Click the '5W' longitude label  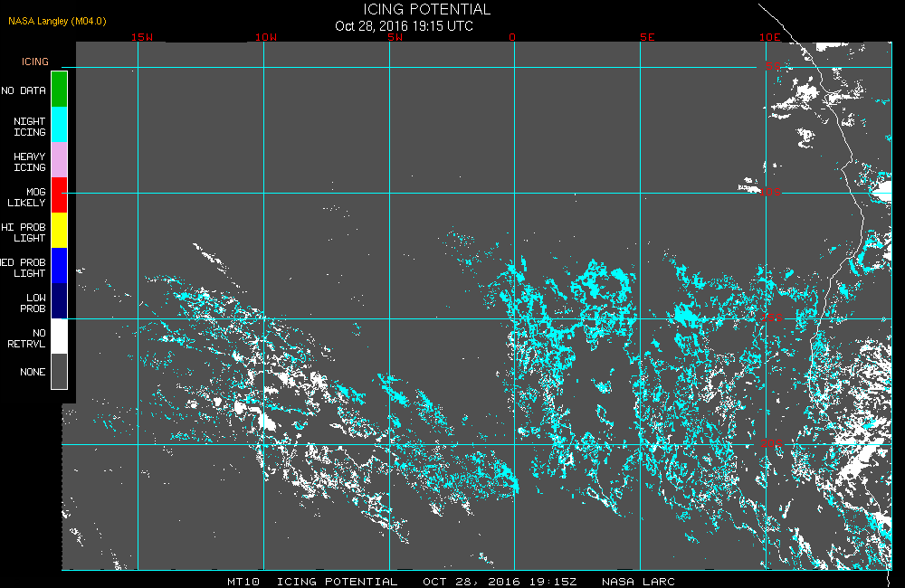tap(395, 37)
